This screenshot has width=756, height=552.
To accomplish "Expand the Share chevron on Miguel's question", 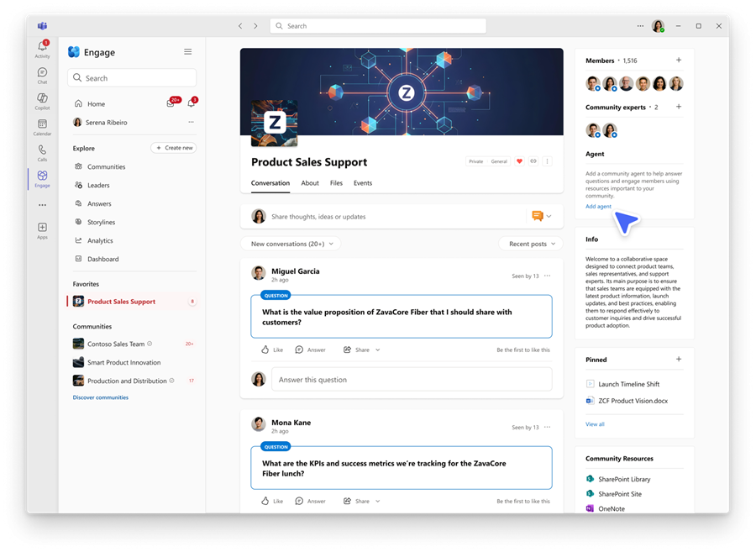I will click(x=377, y=350).
